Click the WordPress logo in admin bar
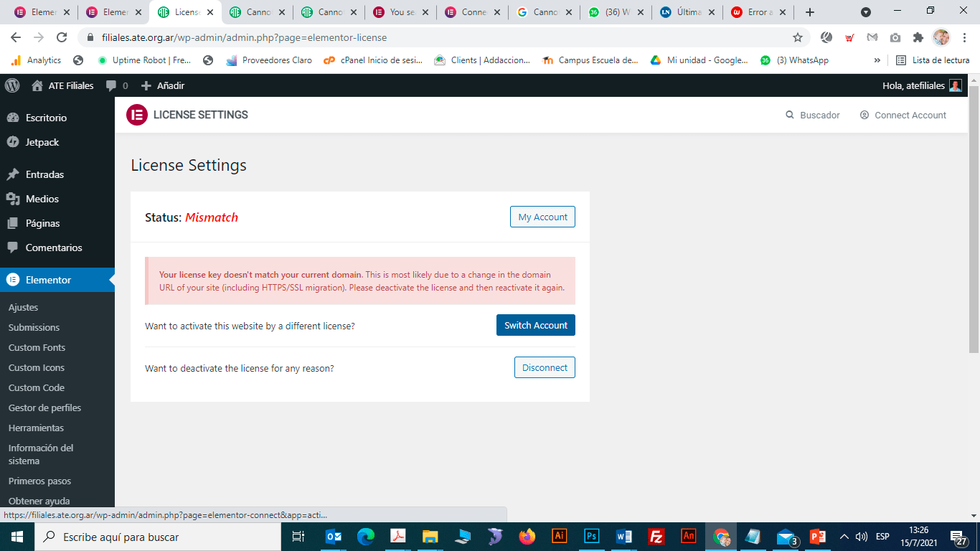The height and width of the screenshot is (551, 980). (12, 85)
